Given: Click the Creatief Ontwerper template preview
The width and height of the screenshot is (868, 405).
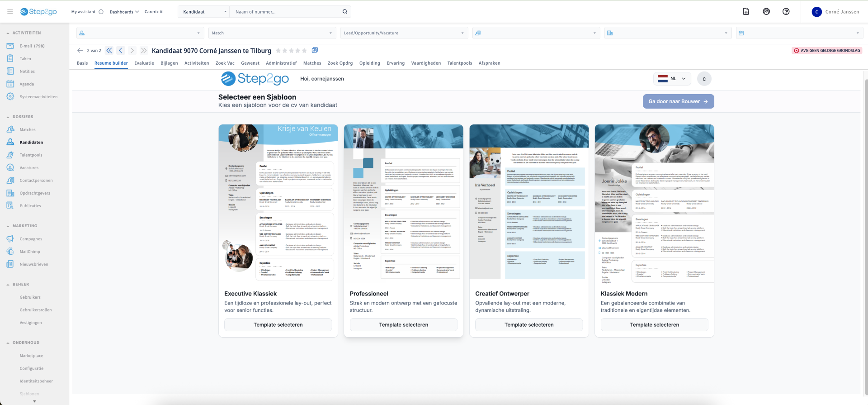Looking at the screenshot, I should click(x=529, y=202).
